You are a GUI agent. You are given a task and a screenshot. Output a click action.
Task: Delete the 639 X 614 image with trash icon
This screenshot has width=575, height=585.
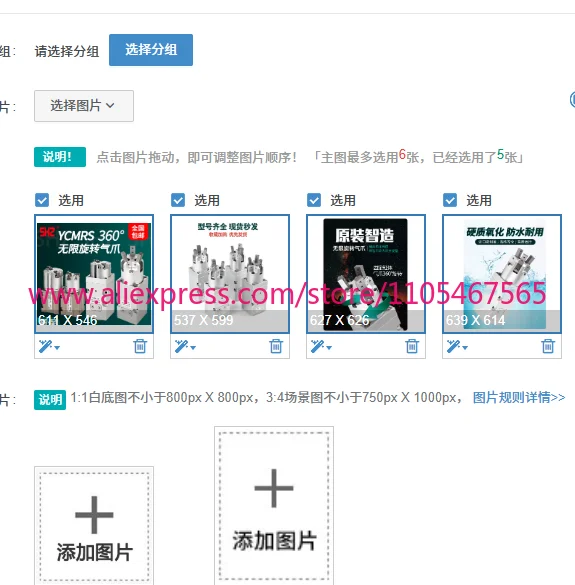click(x=548, y=346)
